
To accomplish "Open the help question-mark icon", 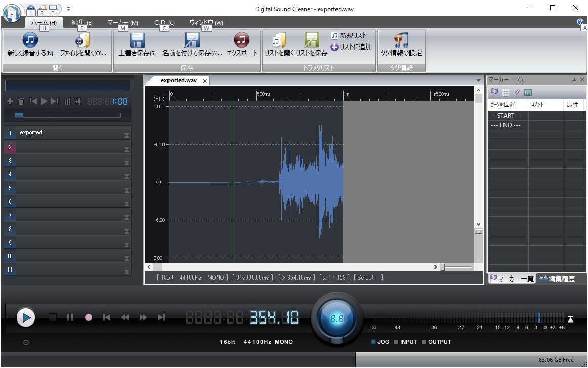I will [580, 22].
